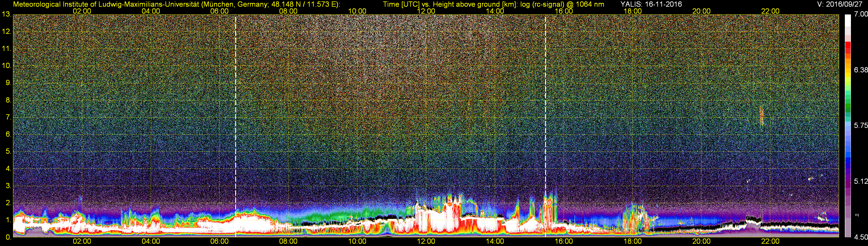This screenshot has height=246, width=868.
Task: Click the 4.50 colorbar minimum value
Action: (x=860, y=237)
